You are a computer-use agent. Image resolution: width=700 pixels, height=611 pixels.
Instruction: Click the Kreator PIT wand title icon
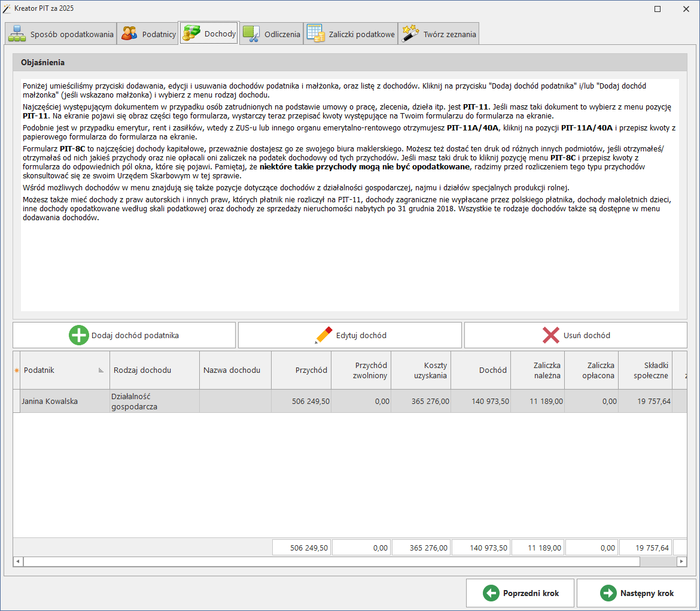coord(7,8)
